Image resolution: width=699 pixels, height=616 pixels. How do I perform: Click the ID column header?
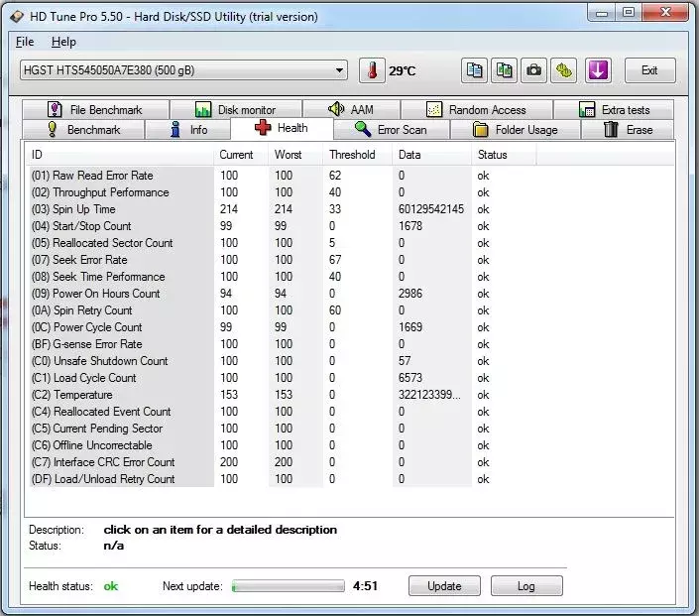pos(119,155)
